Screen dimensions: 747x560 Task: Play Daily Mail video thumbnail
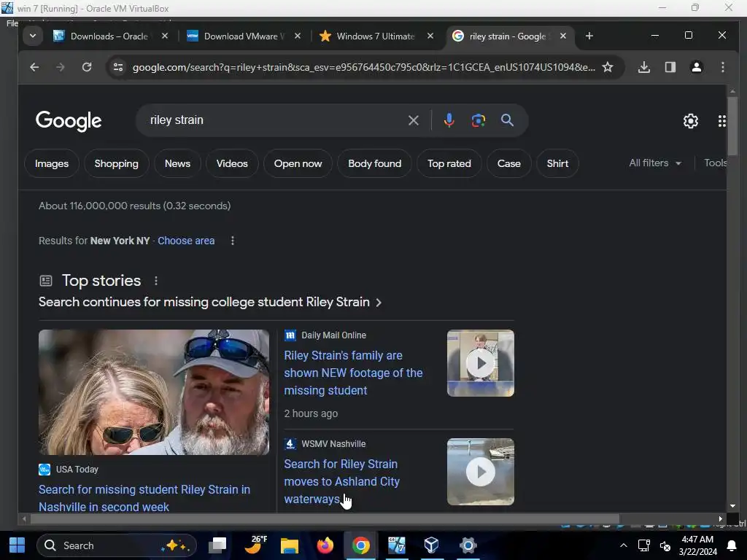click(480, 363)
